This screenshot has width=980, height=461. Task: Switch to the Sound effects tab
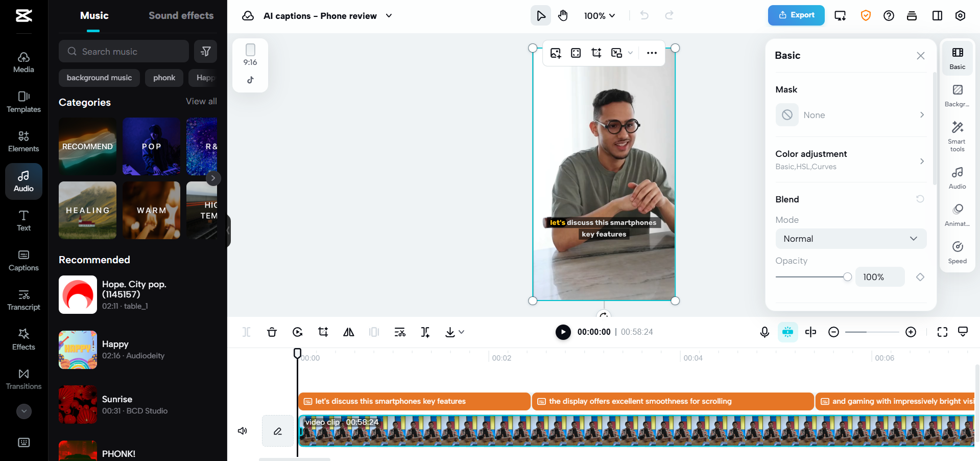click(x=181, y=15)
